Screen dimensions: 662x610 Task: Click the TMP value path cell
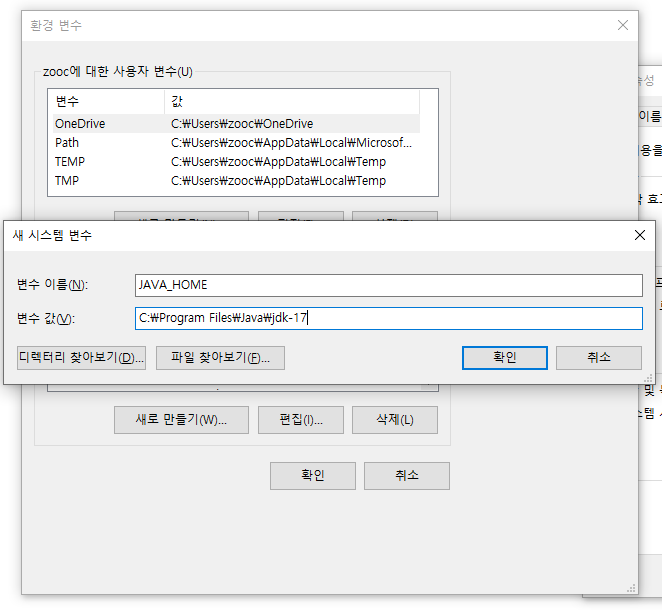click(278, 181)
